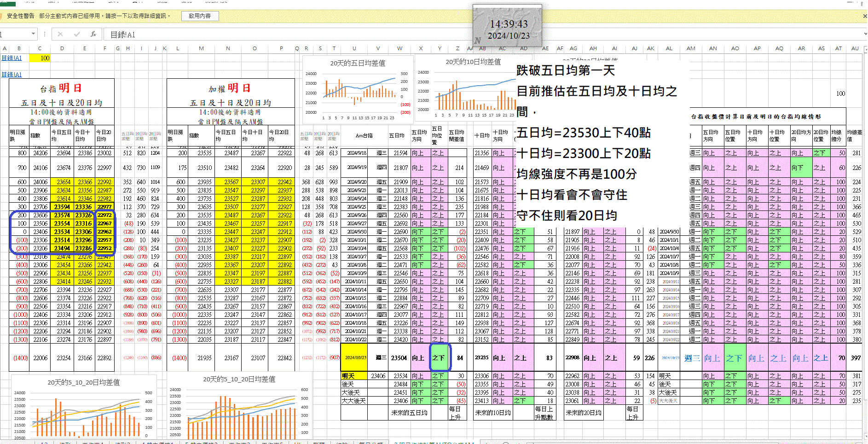
Task: Select the bold 23504 cell
Action: pyautogui.click(x=399, y=357)
